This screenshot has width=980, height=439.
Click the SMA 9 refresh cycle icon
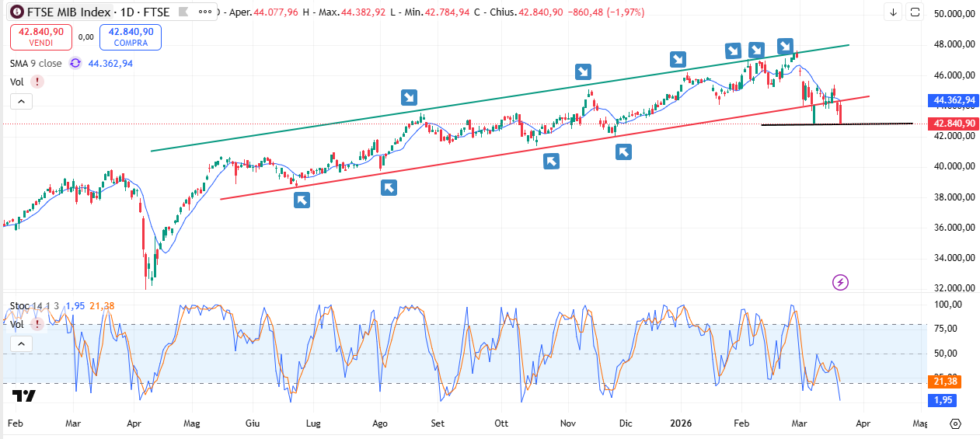point(75,63)
